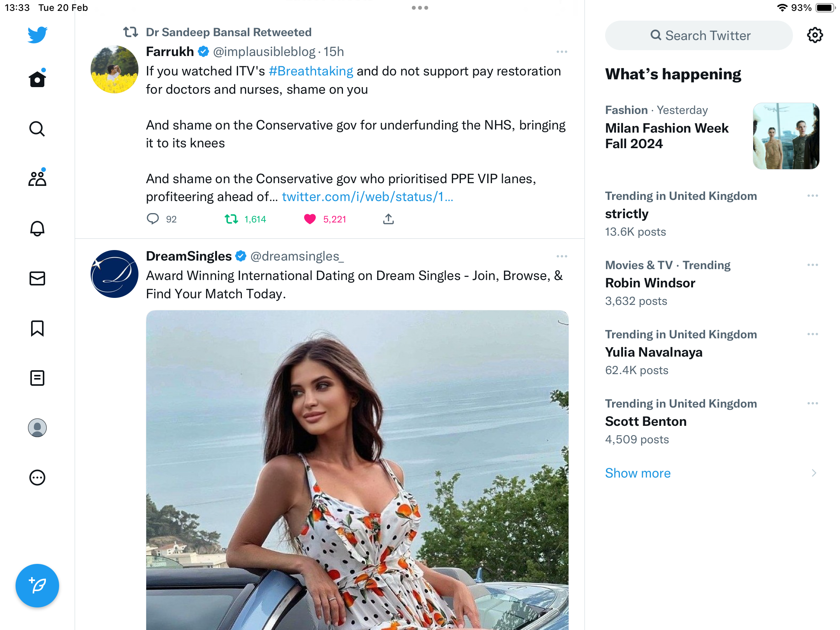Share Farrukh's tweet

[388, 219]
